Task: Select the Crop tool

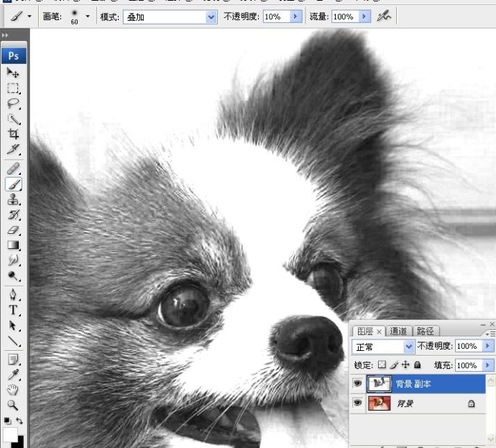Action: coord(13,134)
